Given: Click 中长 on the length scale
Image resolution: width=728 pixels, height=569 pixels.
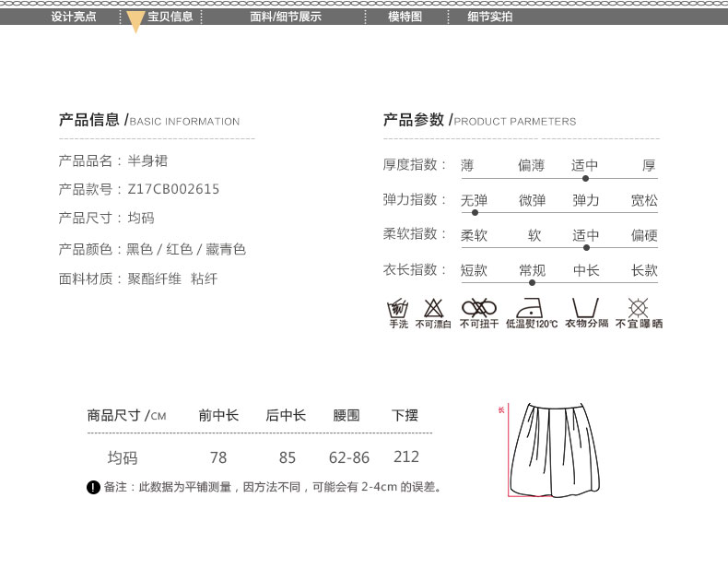Looking at the screenshot, I should pos(586,270).
